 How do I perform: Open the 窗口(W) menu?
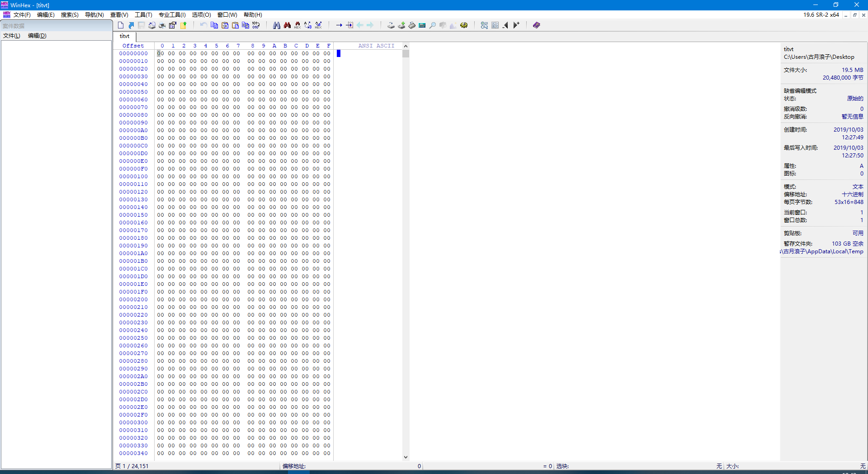[227, 15]
